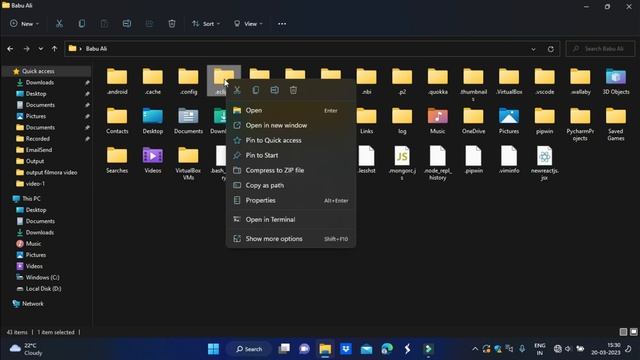Open the See more ellipsis menu
The width and height of the screenshot is (640, 360).
[282, 24]
